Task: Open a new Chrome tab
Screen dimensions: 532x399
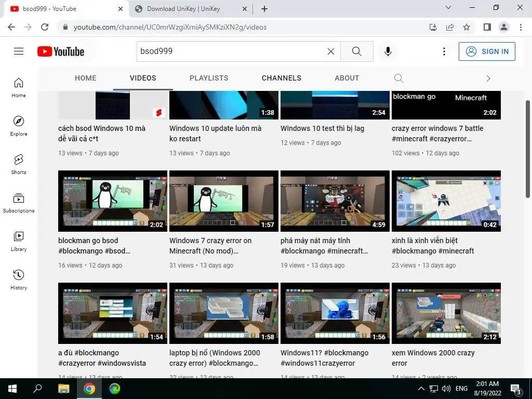Action: 264,9
